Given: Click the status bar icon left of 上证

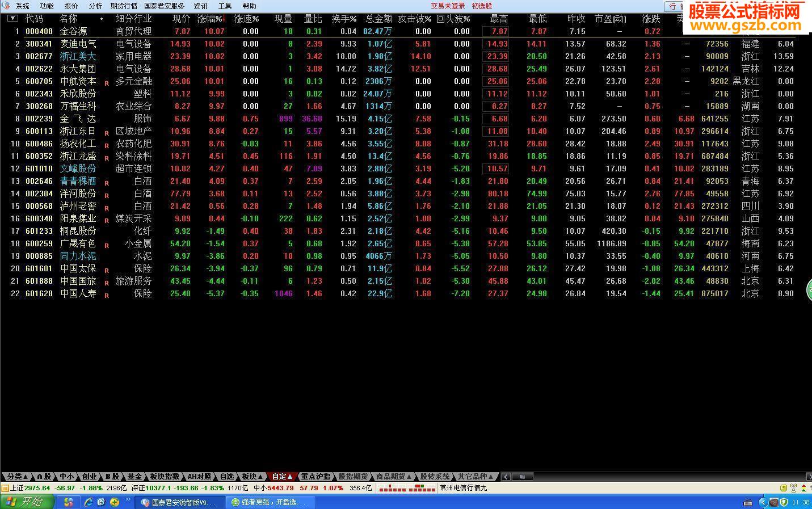Looking at the screenshot, I should coord(5,488).
